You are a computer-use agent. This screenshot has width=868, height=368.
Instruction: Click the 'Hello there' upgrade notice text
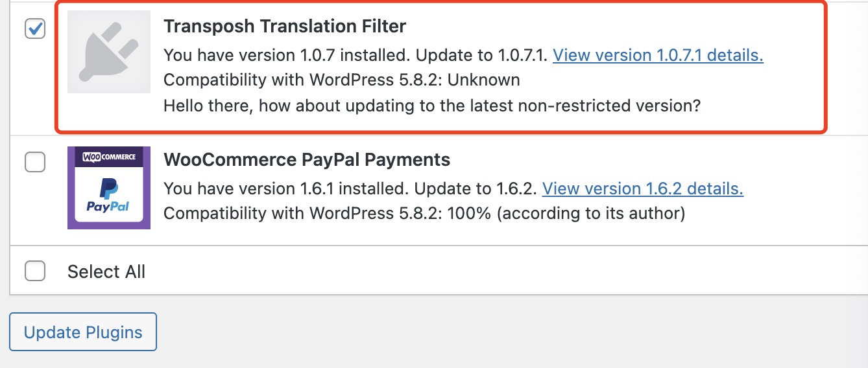pyautogui.click(x=431, y=105)
